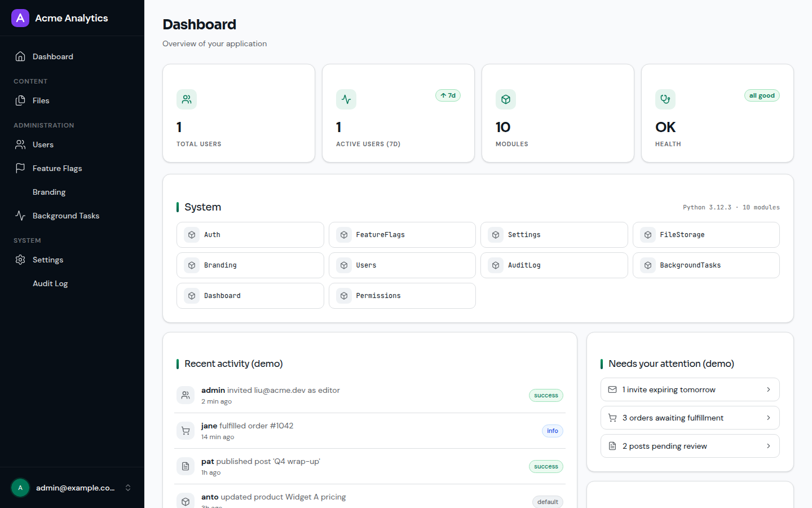Click the Feature Flags flag icon

pos(20,168)
